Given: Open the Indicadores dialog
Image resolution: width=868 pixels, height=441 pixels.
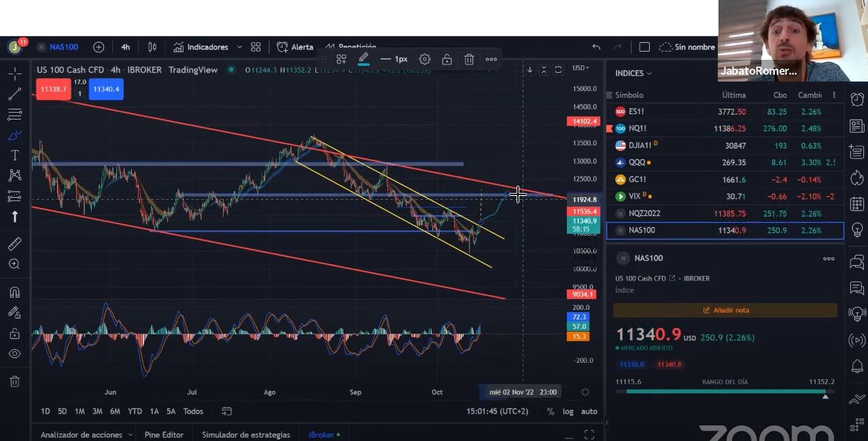Looking at the screenshot, I should click(201, 47).
